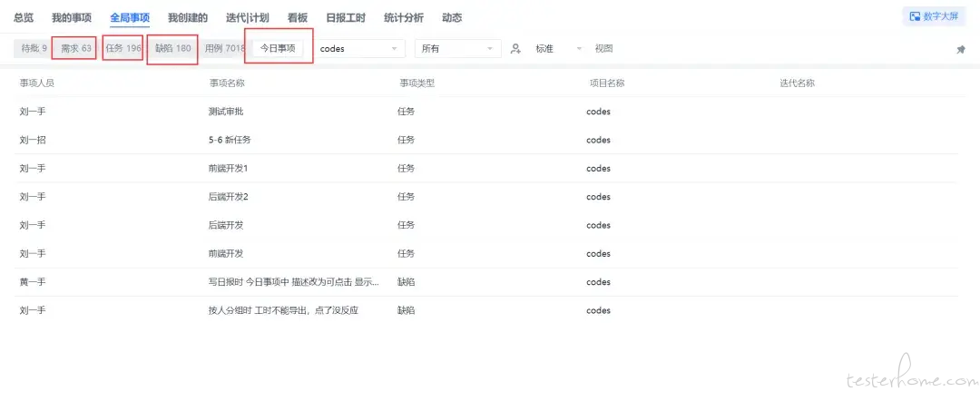Filter by 缺陷 180
The image size is (980, 401).
pos(173,49)
